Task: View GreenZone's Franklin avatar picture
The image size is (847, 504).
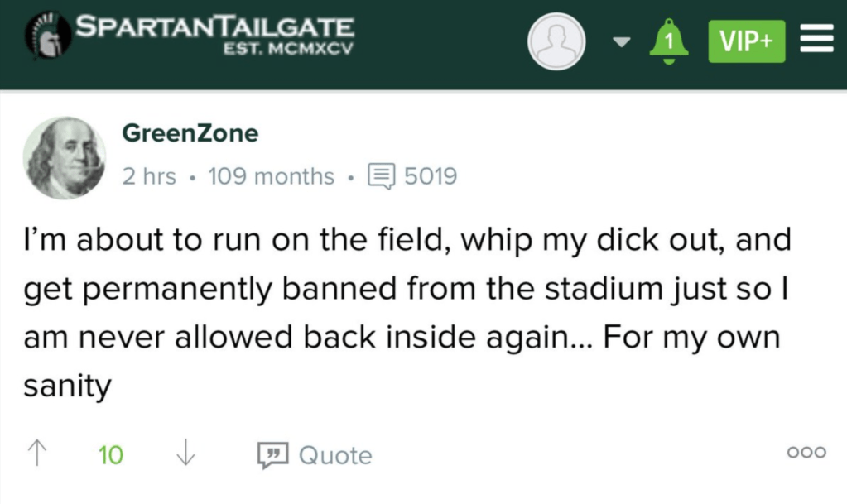Action: (65, 159)
